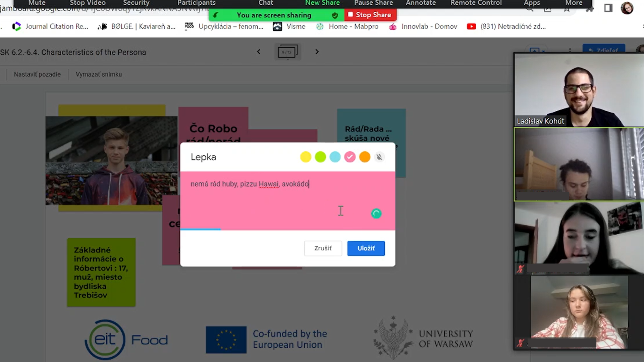
Task: Click Nastaviť pozadie toolbar option
Action: (x=37, y=74)
